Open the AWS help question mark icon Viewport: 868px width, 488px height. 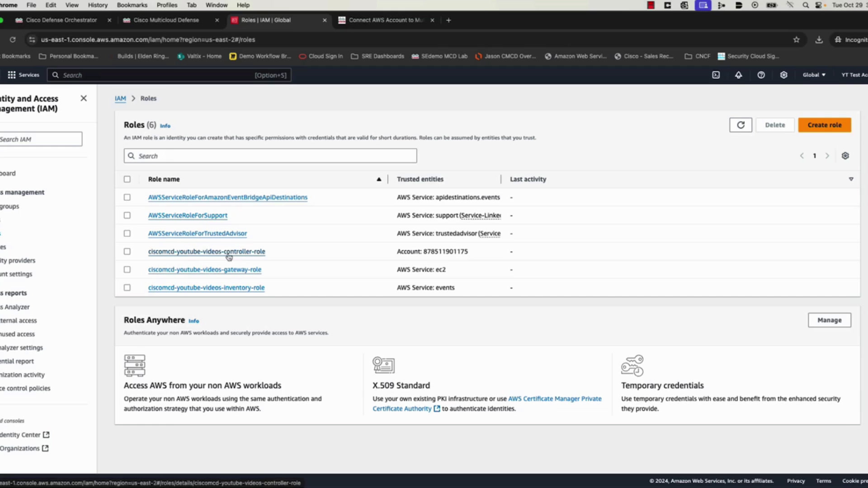(x=761, y=75)
